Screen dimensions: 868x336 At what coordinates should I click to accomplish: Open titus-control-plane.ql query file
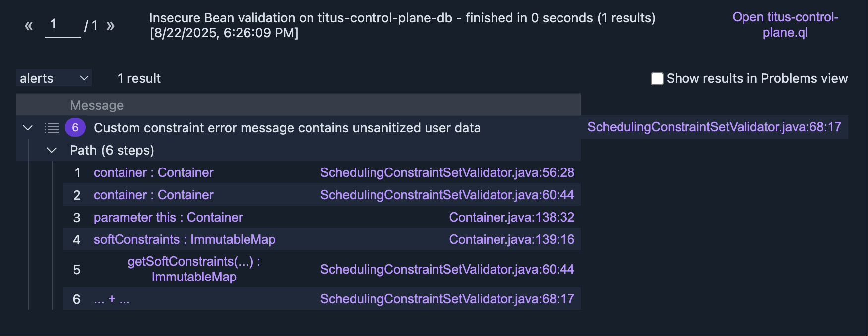(x=785, y=25)
